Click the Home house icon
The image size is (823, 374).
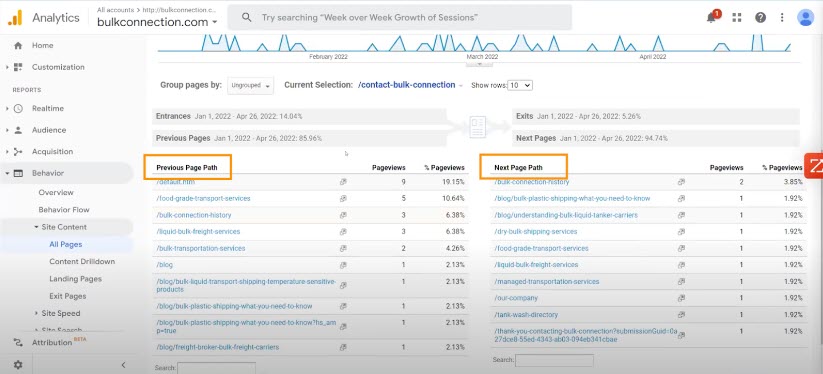coord(18,46)
